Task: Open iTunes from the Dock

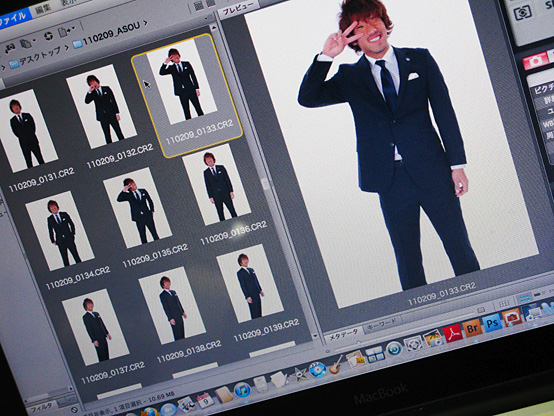Action: point(242,391)
